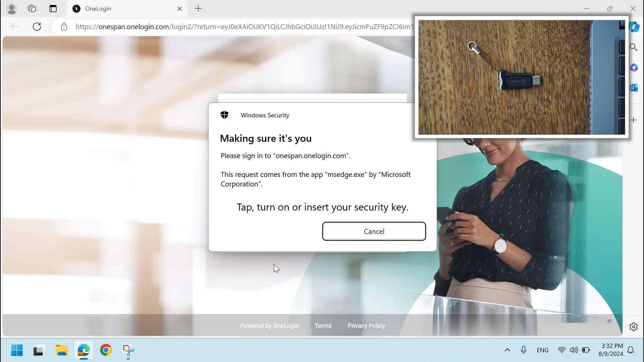Viewport: 644px width, 362px height.
Task: Open the Microsoft 365 sidebar icon
Action: coord(634,68)
